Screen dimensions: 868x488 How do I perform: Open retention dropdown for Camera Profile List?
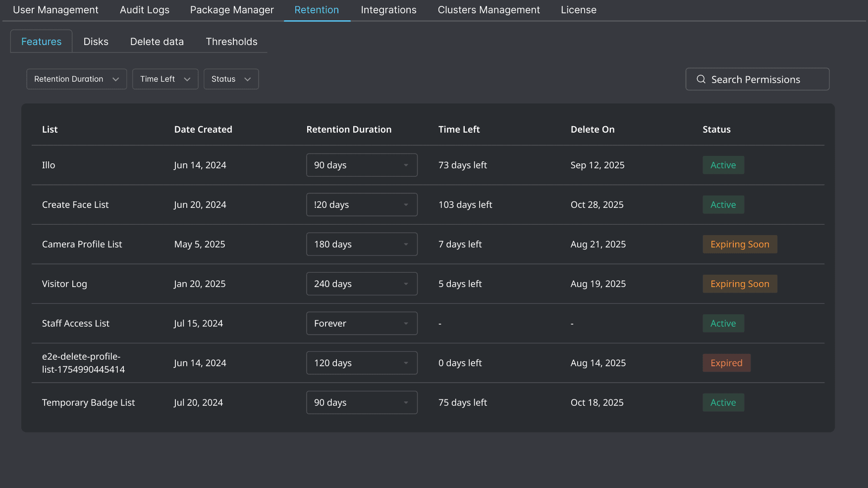(362, 244)
